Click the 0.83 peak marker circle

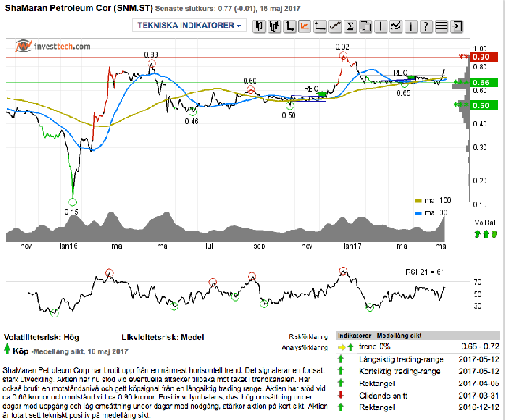[151, 63]
